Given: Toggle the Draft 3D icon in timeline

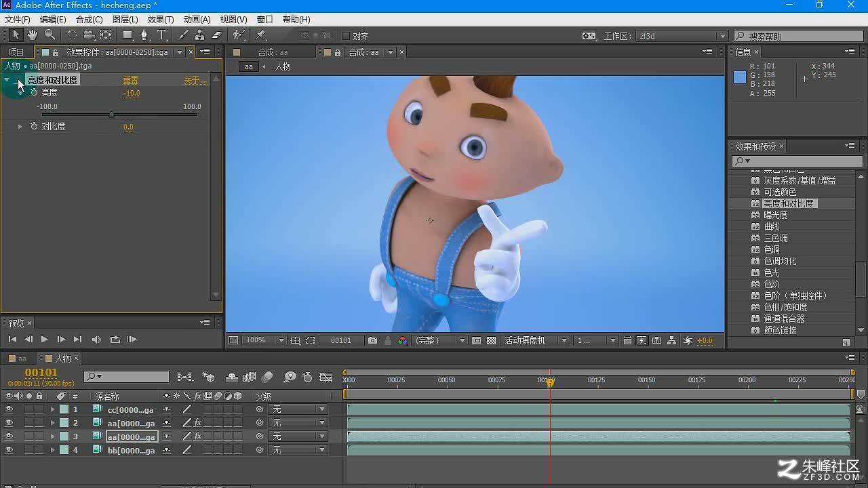Looking at the screenshot, I should (210, 377).
